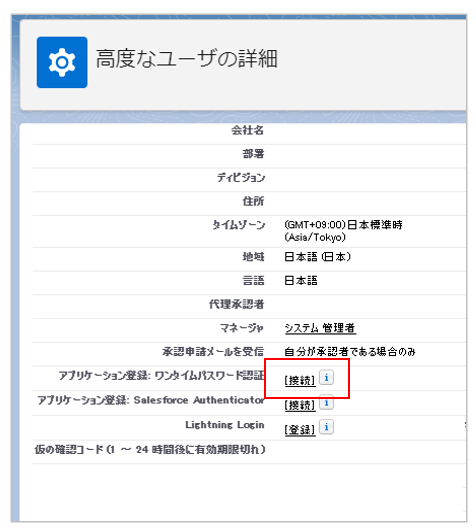Image resolution: width=476 pixels, height=531 pixels.
Task: Click the 日本標準時 (Asia/Tokyo) timezone value
Action: coord(343,231)
